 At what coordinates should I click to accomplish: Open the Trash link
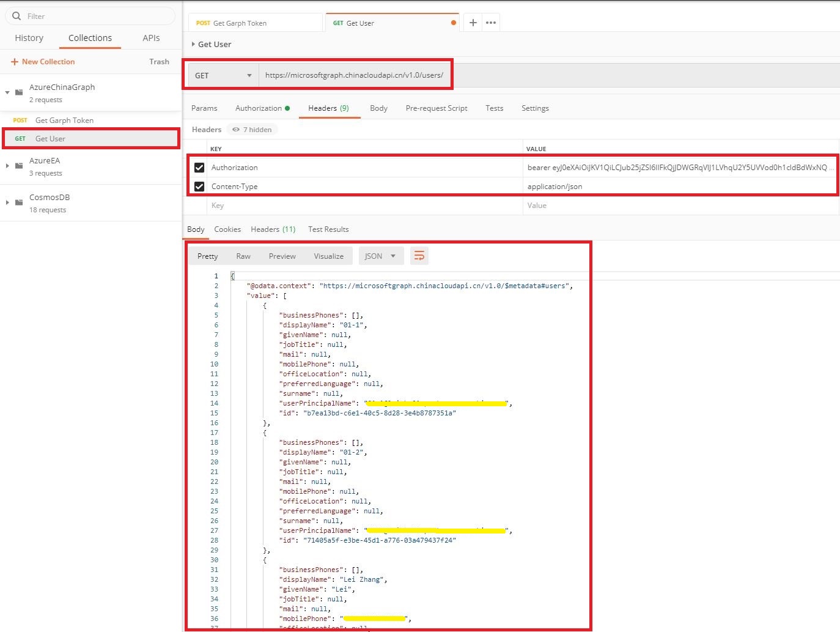(159, 62)
